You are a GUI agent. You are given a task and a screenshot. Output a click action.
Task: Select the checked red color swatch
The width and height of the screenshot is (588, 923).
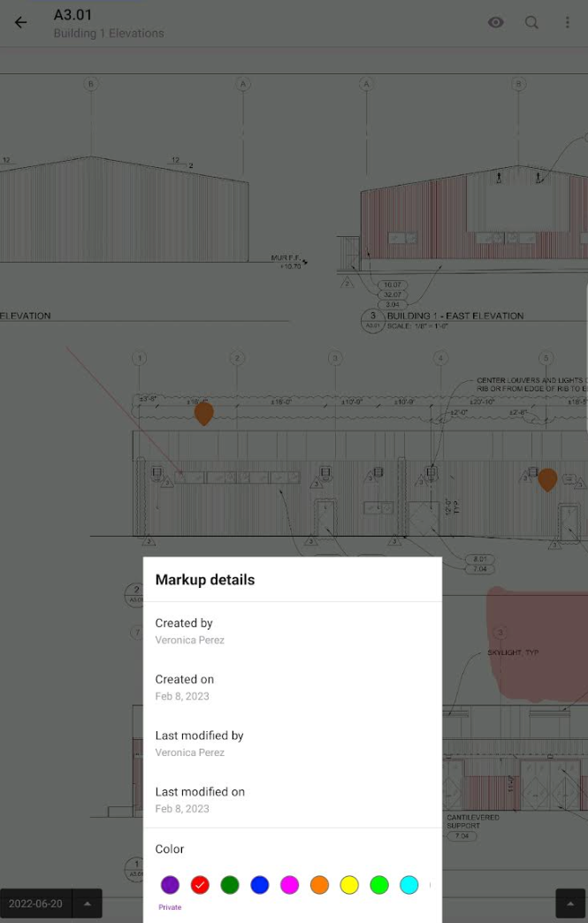(x=200, y=885)
